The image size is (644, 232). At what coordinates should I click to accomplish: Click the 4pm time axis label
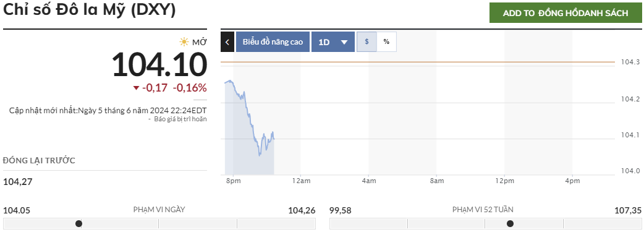[x=572, y=181]
